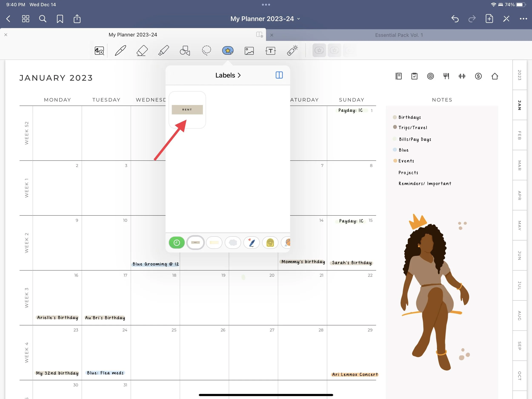The image size is (532, 399).
Task: Switch to Essential Pack Vol. 1 tab
Action: (399, 35)
